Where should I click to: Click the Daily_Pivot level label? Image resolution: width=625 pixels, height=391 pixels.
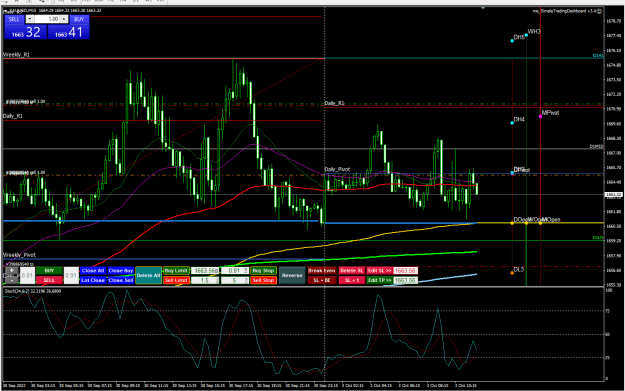pyautogui.click(x=337, y=169)
